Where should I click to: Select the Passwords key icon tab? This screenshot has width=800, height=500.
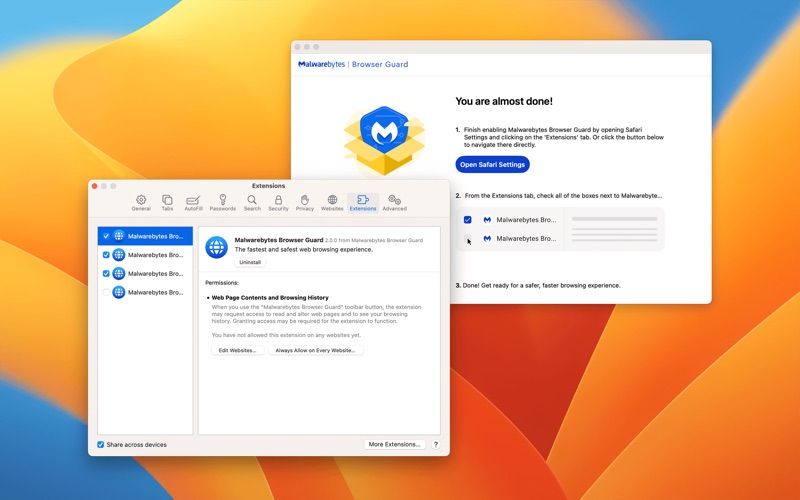tap(222, 203)
